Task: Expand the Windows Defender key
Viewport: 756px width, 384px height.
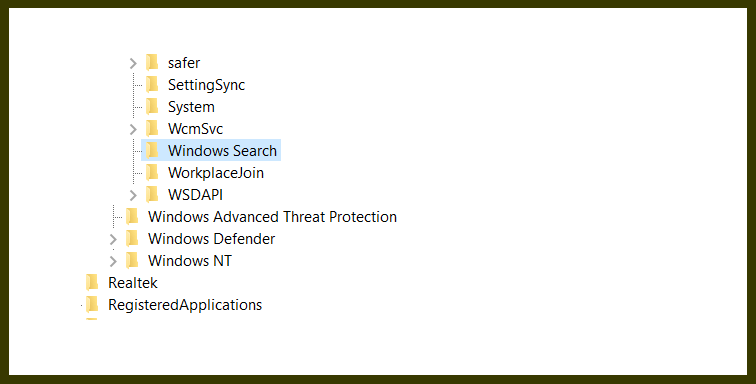Action: [x=113, y=239]
